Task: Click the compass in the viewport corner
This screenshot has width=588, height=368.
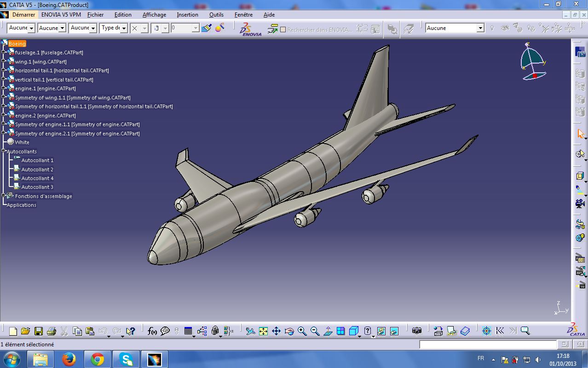Action: (x=533, y=61)
